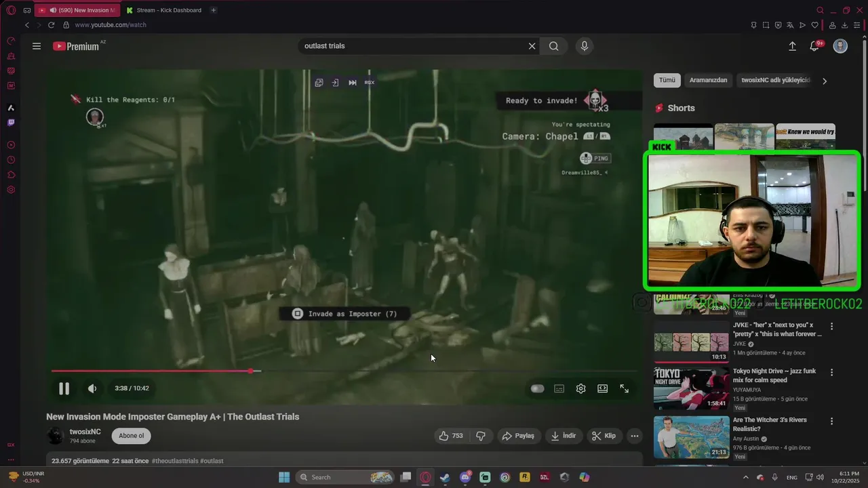Select the '(590) New Invasion' YouTube tab
This screenshot has width=868, height=488.
78,10
